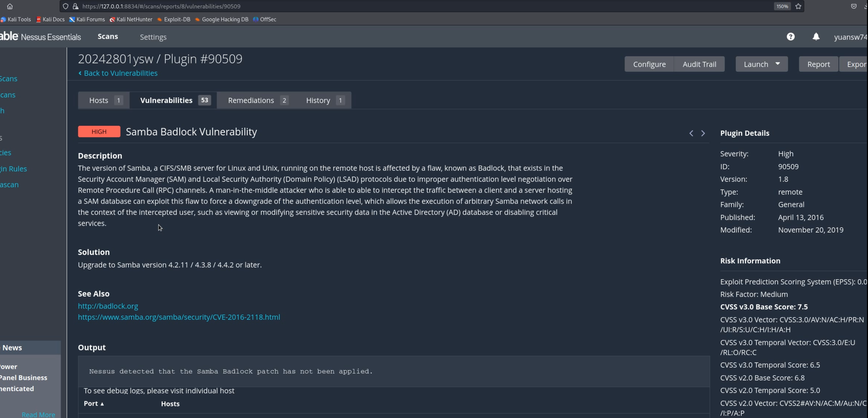The height and width of the screenshot is (418, 868).
Task: Bookmark page with the star icon
Action: [798, 6]
